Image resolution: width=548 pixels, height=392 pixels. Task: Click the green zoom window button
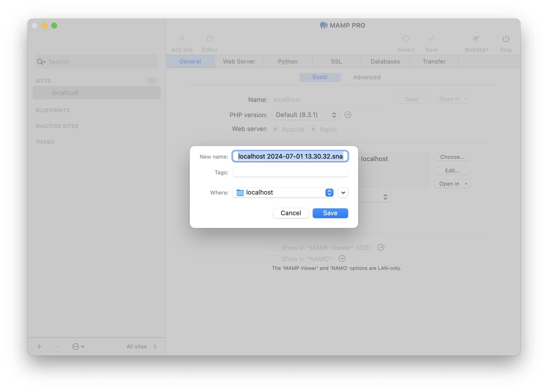[54, 26]
